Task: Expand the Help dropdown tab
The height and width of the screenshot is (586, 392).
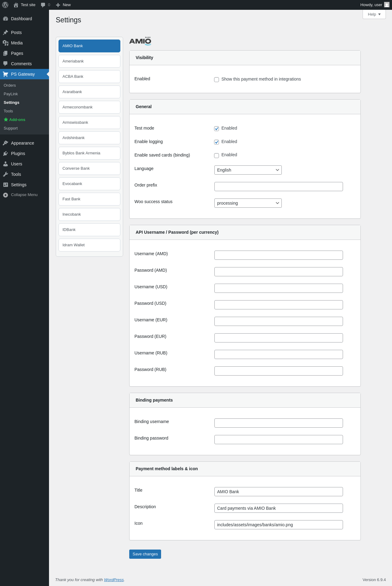Action: pos(374,14)
